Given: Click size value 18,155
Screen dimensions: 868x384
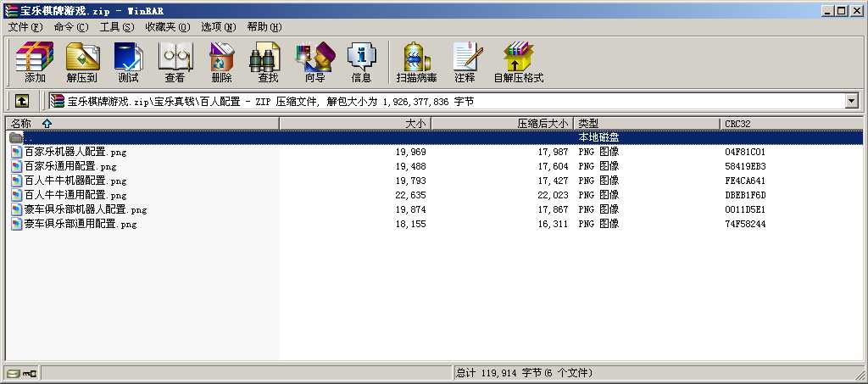Looking at the screenshot, I should click(x=411, y=224).
